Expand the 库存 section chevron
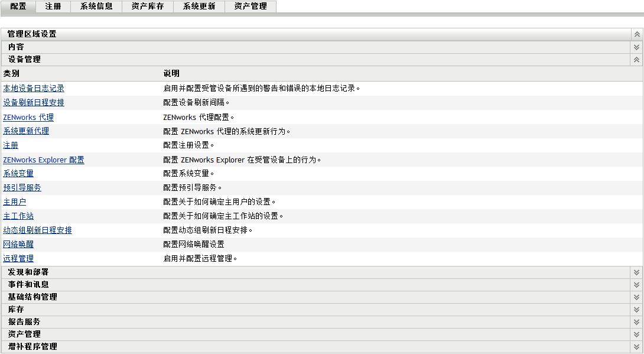 [x=636, y=309]
